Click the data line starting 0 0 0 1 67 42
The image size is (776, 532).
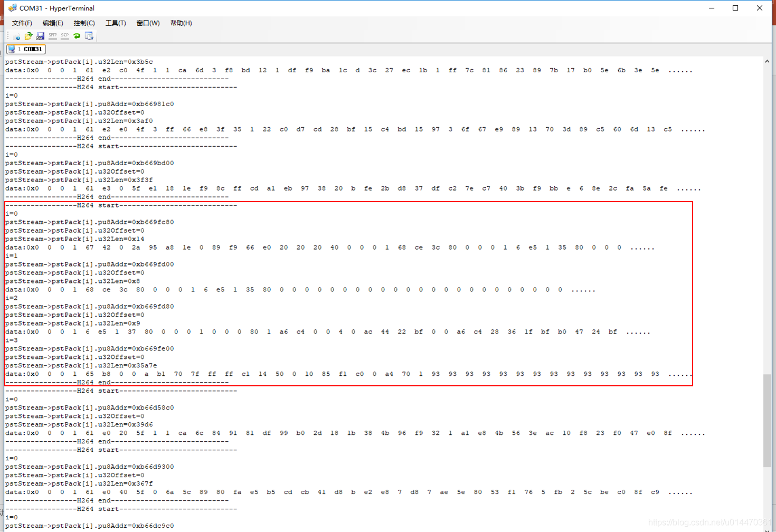click(x=330, y=248)
